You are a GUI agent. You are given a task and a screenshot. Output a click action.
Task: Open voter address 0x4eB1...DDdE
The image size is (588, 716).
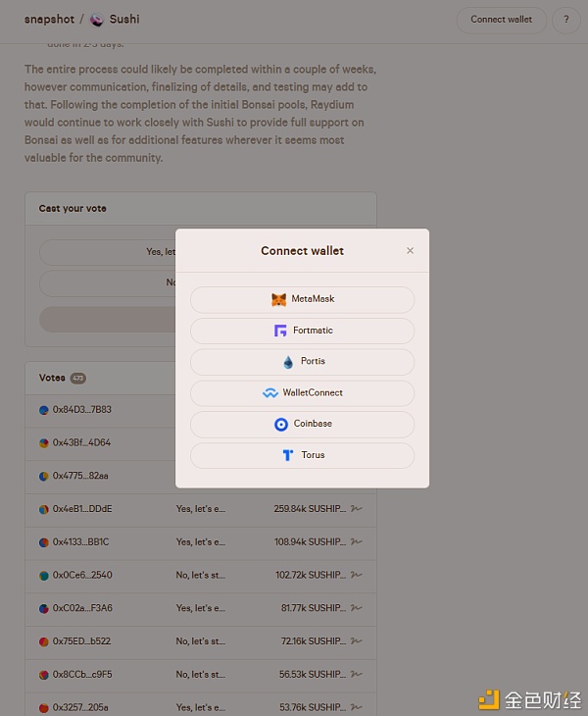click(82, 509)
